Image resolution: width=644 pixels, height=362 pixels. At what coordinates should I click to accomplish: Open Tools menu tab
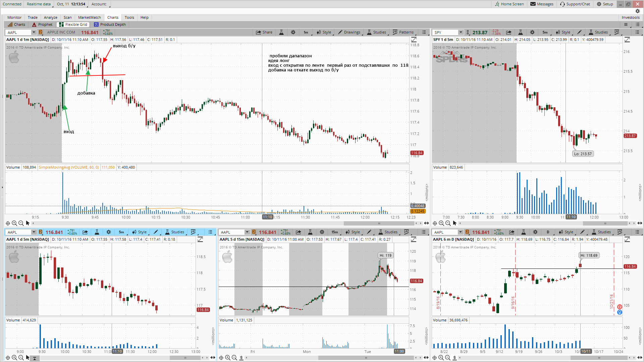click(x=129, y=17)
